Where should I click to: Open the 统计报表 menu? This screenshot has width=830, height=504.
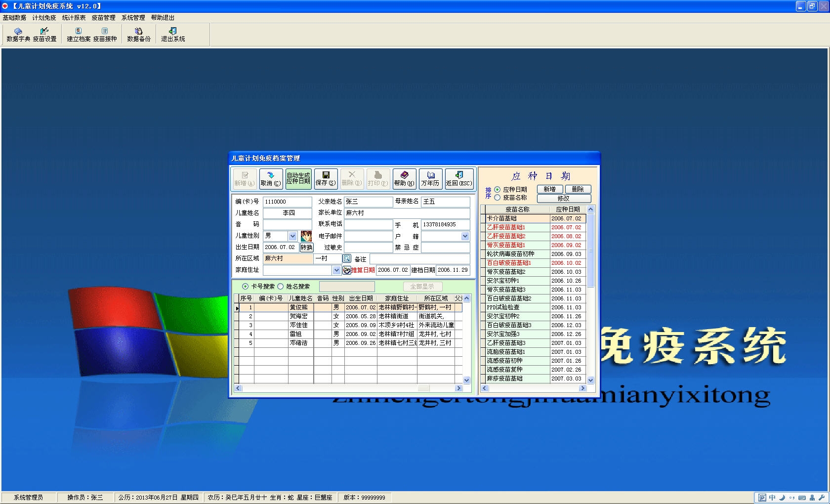(x=74, y=18)
